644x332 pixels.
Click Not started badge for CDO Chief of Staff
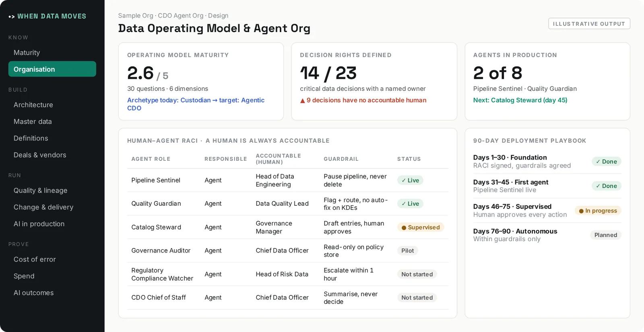click(417, 298)
